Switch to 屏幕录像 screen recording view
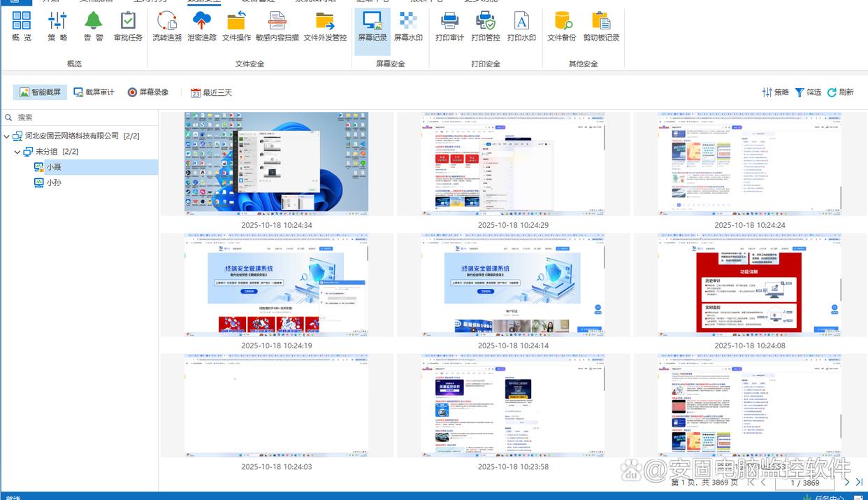The height and width of the screenshot is (500, 868). pos(148,92)
